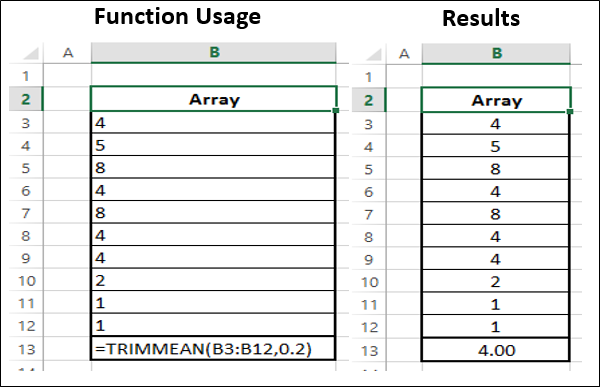
Task: Select row 7 header in Results sheet
Action: 369,214
